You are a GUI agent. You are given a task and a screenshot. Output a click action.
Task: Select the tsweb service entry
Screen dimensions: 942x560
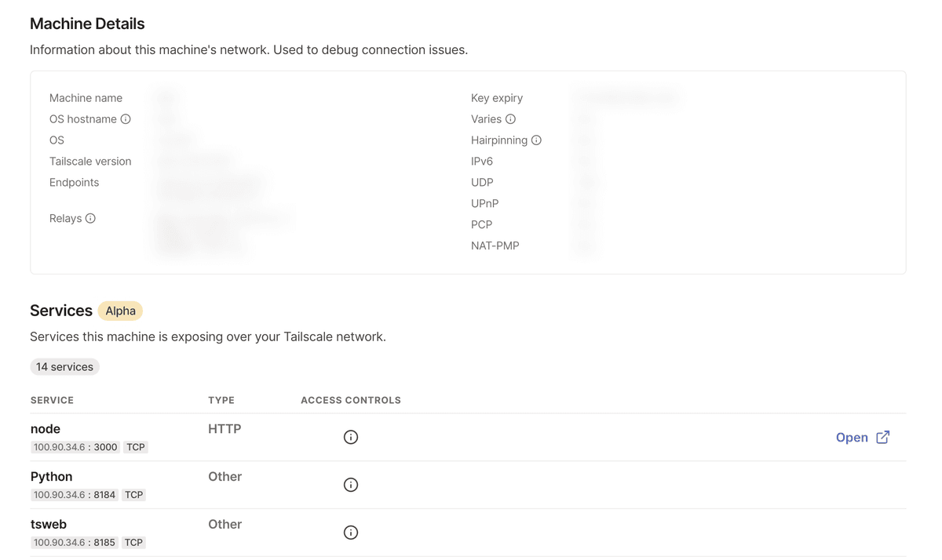coord(49,524)
